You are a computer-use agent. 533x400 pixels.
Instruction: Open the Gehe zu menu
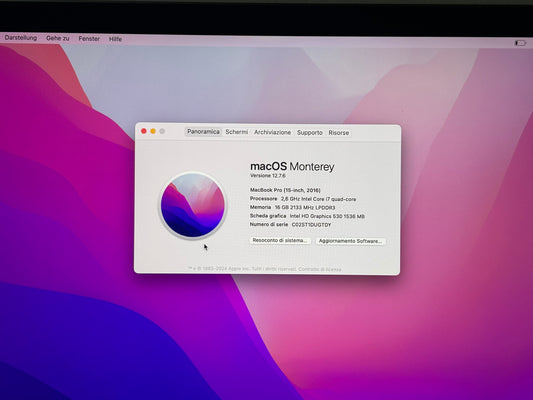57,38
